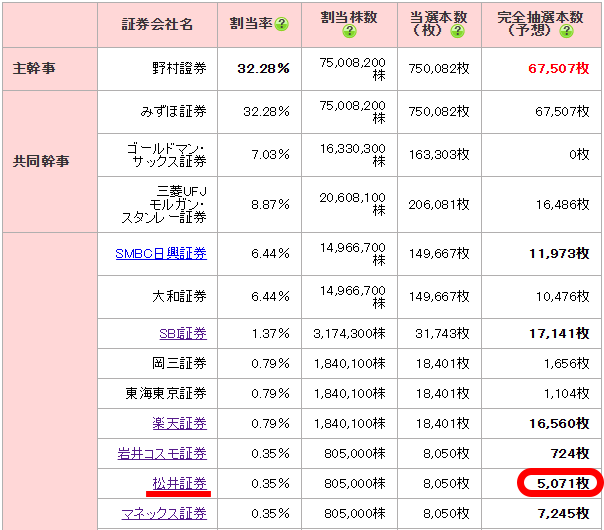Click the 完全抽選本数（予想）header text
Screen dimensions: 604x530
540,23
